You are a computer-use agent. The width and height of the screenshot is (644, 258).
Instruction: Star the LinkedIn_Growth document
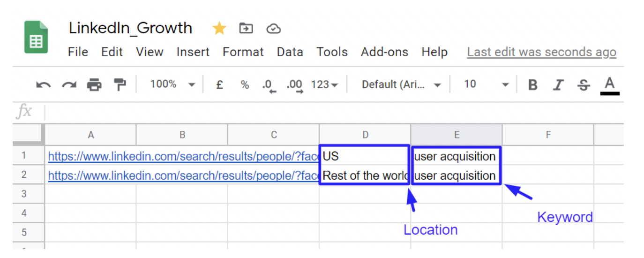coord(219,29)
